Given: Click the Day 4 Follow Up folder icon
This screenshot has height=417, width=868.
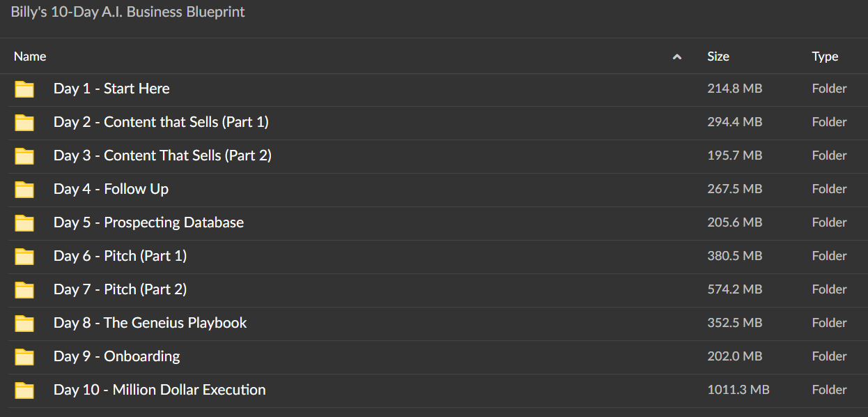Looking at the screenshot, I should [24, 190].
